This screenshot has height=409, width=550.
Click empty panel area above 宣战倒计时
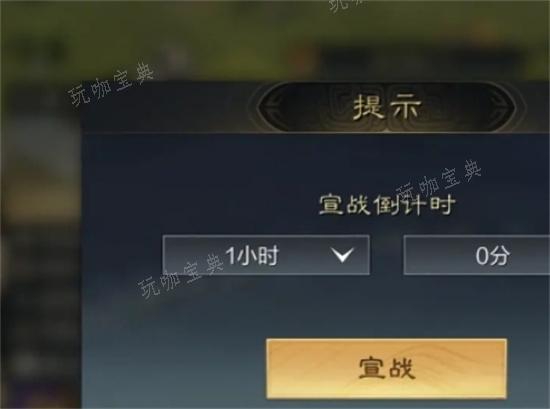click(316, 161)
